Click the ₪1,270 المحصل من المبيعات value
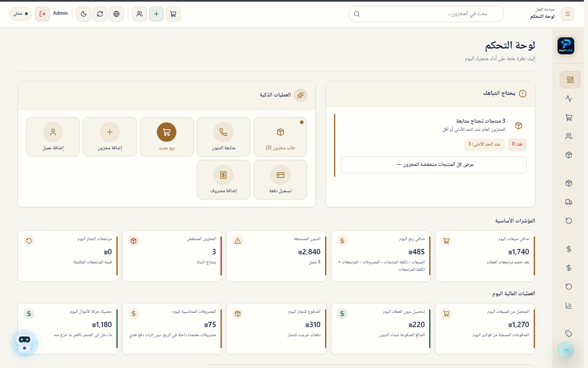 click(519, 325)
